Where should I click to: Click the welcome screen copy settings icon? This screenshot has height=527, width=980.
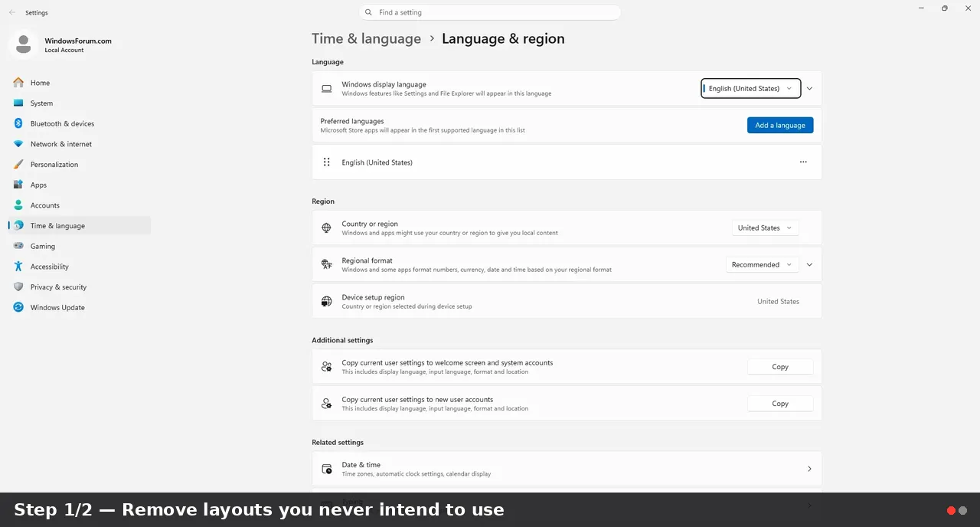tap(327, 367)
